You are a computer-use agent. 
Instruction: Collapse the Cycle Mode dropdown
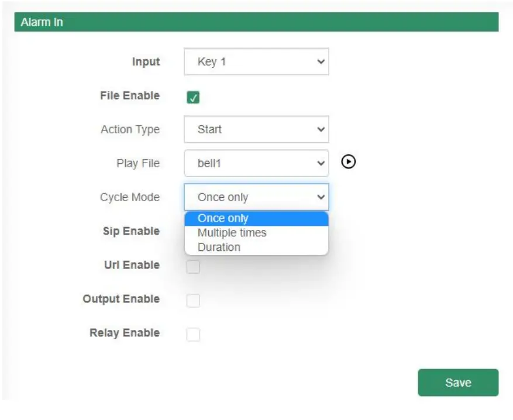pos(256,197)
